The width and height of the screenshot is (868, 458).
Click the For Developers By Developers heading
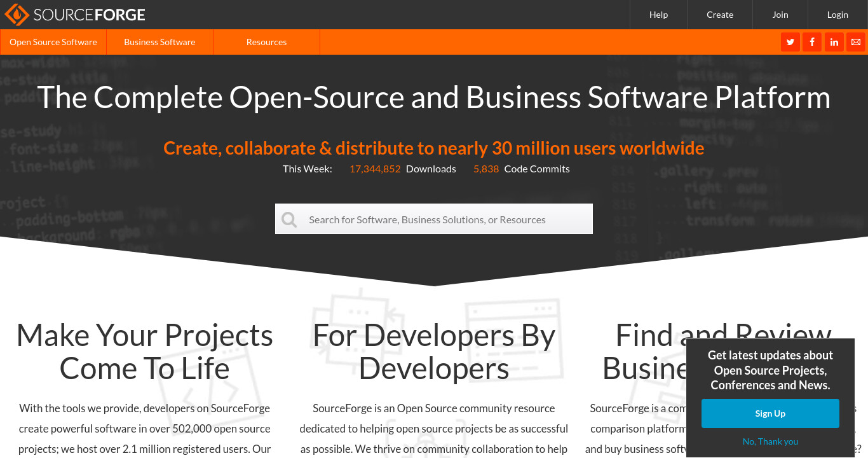pyautogui.click(x=434, y=352)
